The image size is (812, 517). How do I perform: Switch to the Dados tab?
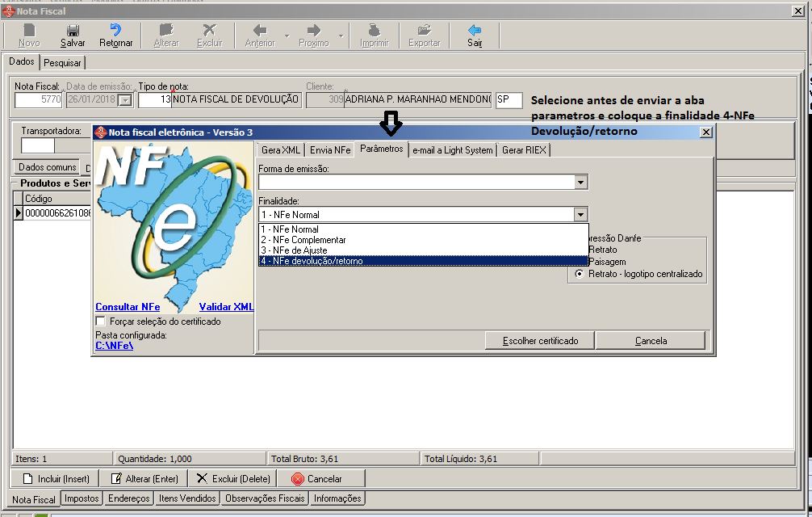click(21, 61)
